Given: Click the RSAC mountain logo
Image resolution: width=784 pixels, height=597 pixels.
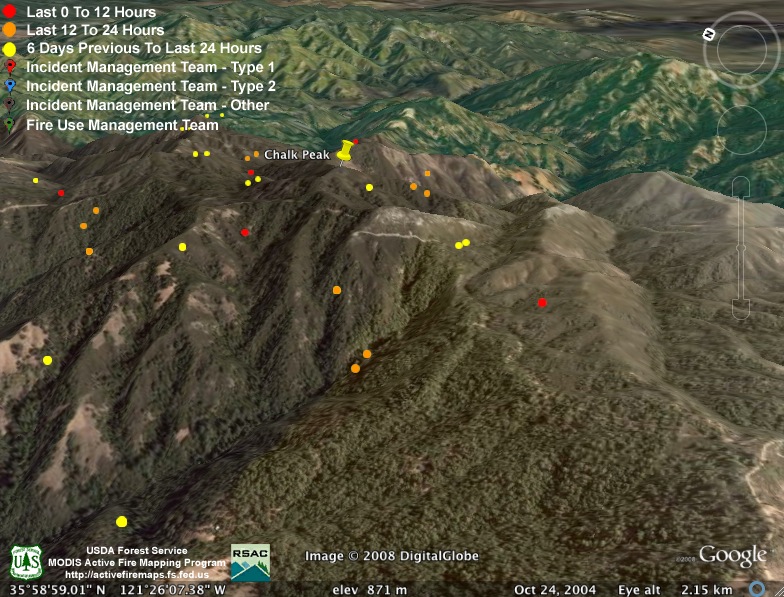Looking at the screenshot, I should (x=250, y=562).
